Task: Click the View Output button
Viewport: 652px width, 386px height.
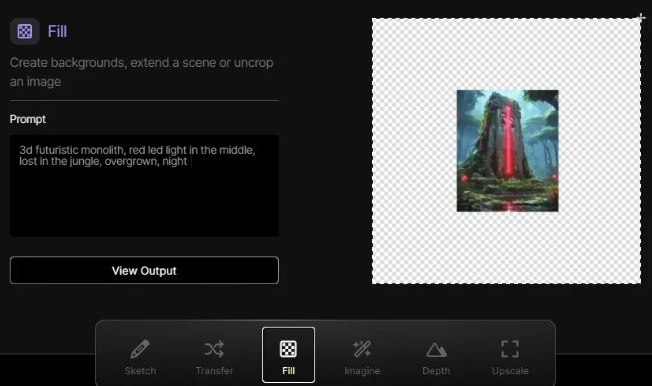Action: [x=144, y=270]
